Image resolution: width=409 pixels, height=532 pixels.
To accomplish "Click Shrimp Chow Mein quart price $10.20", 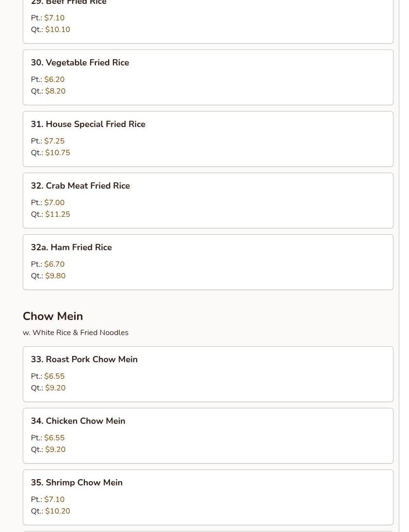I will point(57,511).
